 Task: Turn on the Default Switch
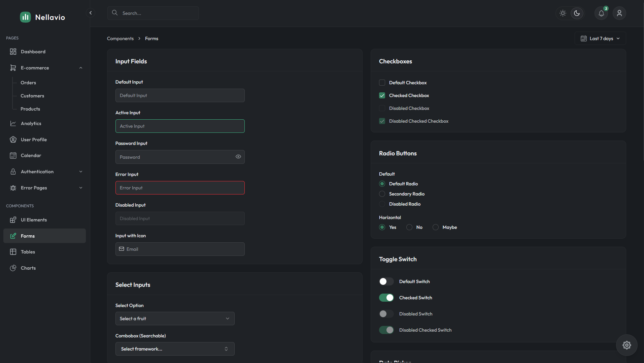click(386, 281)
